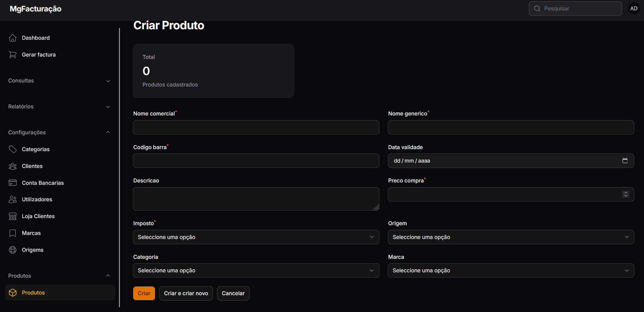Expand the Relatórios sidebar section
This screenshot has height=312, width=644.
coord(60,107)
